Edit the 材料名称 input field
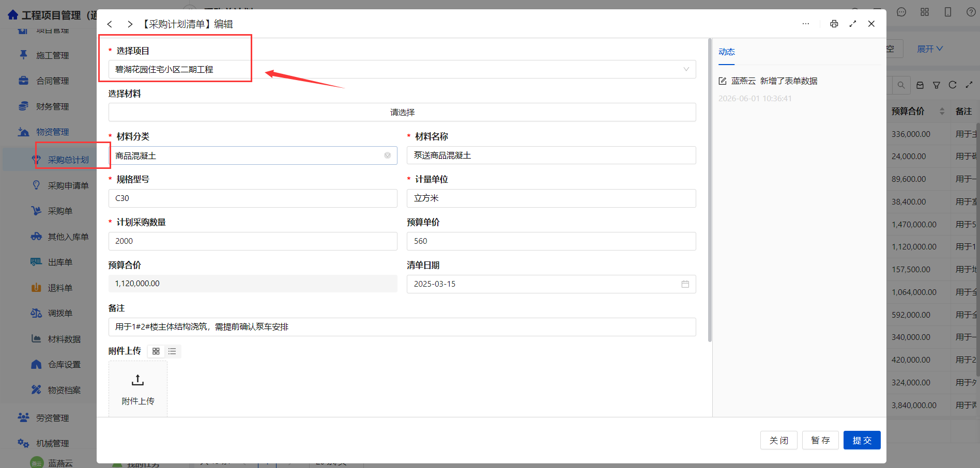Image resolution: width=980 pixels, height=468 pixels. 552,155
